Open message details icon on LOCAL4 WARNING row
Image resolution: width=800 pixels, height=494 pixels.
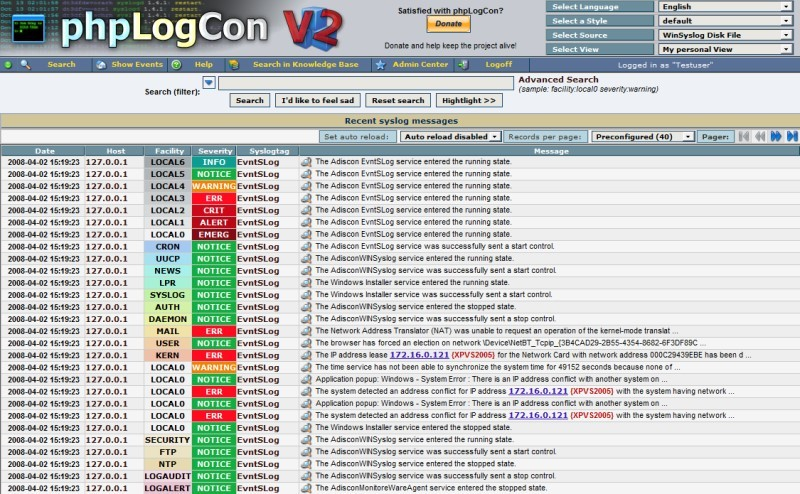tap(306, 186)
